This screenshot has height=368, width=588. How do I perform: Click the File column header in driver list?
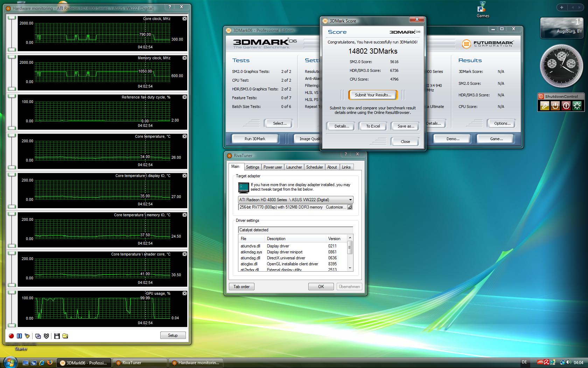[x=252, y=239]
